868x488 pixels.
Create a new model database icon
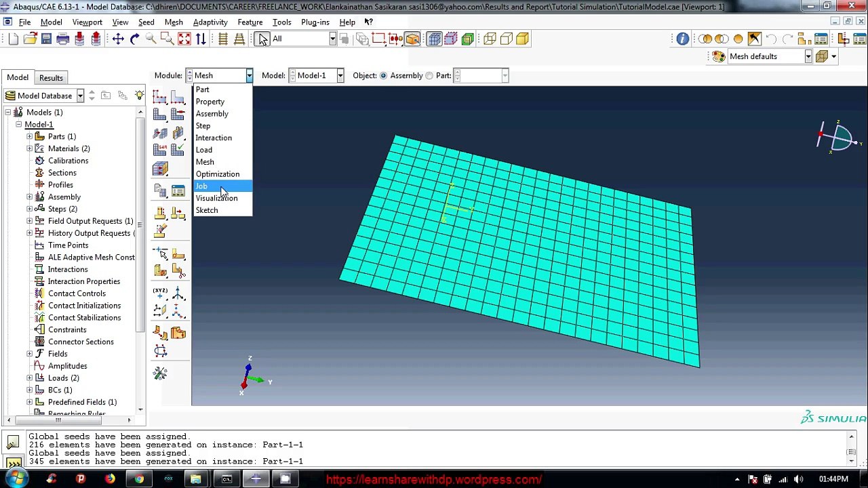(x=14, y=39)
